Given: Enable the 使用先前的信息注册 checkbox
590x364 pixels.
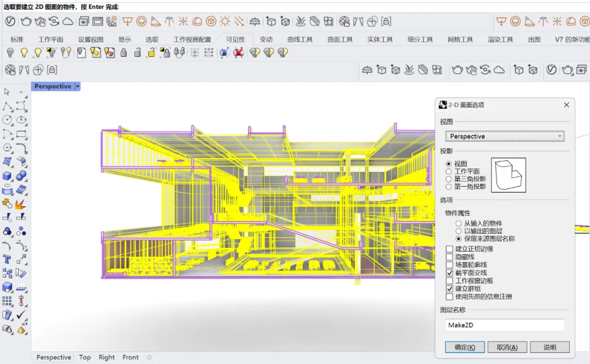Looking at the screenshot, I should 449,297.
